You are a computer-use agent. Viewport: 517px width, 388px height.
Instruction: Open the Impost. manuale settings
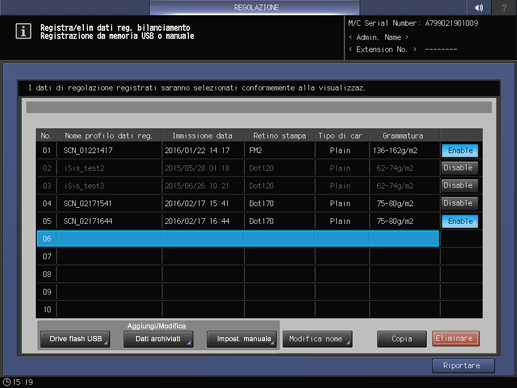pos(242,339)
